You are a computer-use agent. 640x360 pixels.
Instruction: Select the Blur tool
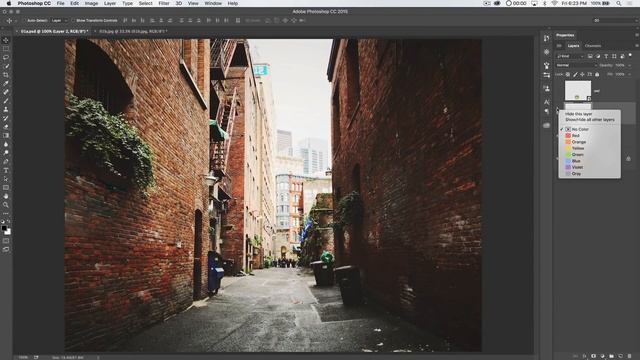[x=6, y=144]
